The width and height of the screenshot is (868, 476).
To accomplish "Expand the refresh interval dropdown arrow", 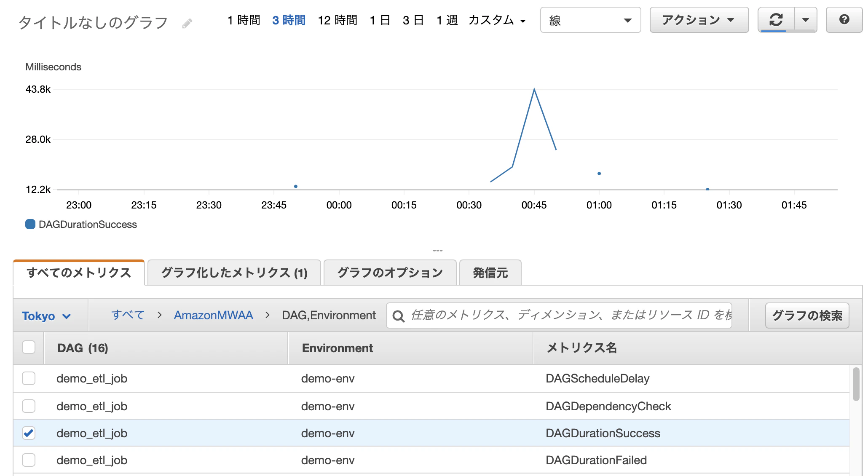I will (806, 20).
